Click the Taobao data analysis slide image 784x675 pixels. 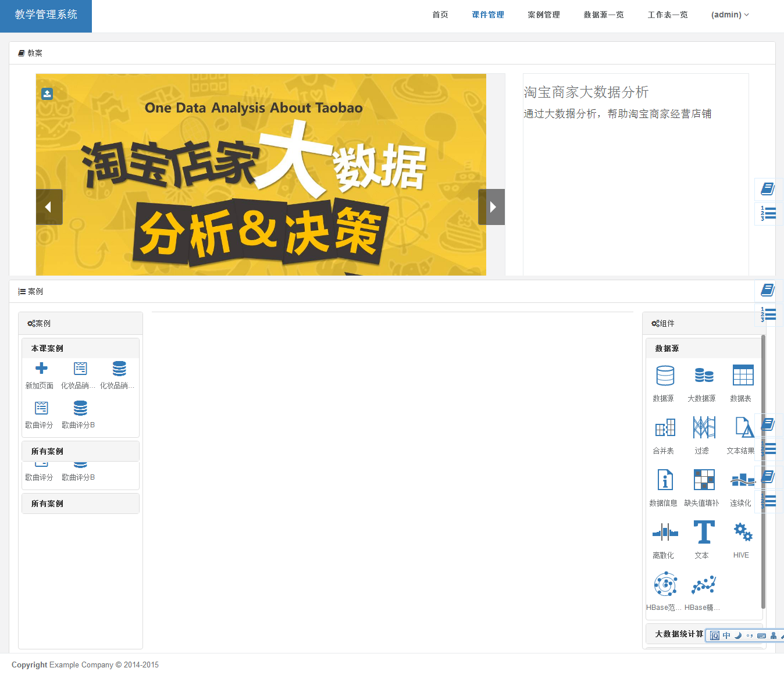(x=261, y=174)
